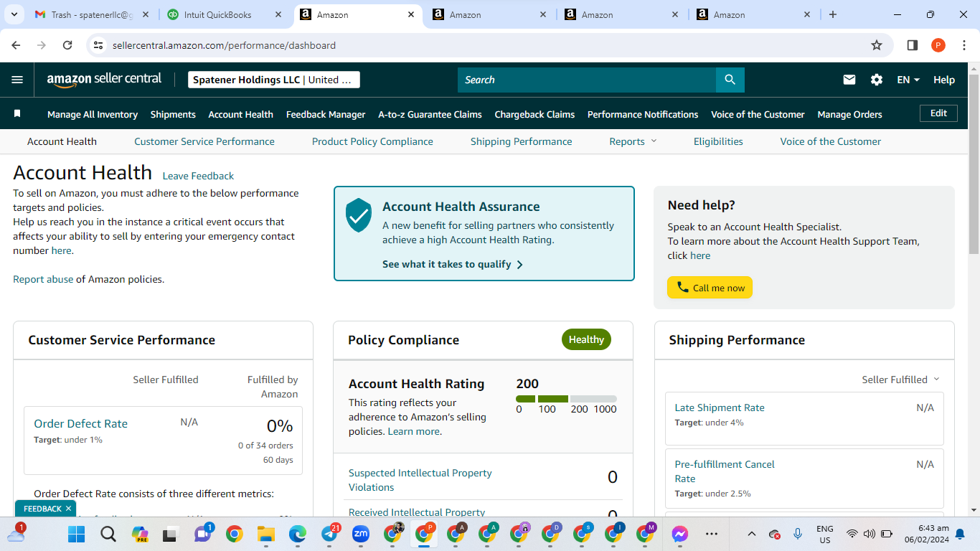Open a new browser tab

pos(833,14)
